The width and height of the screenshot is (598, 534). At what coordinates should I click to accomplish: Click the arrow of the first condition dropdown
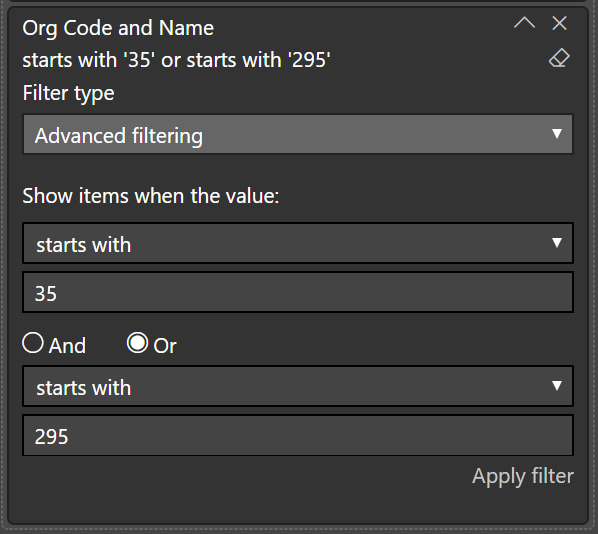557,243
